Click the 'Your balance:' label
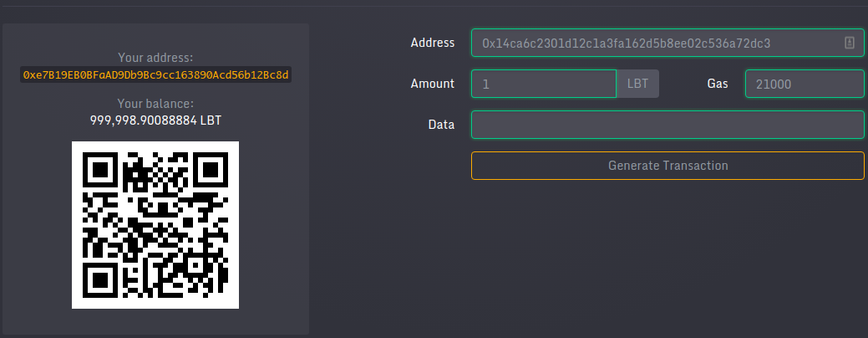The height and width of the screenshot is (338, 868). click(155, 104)
